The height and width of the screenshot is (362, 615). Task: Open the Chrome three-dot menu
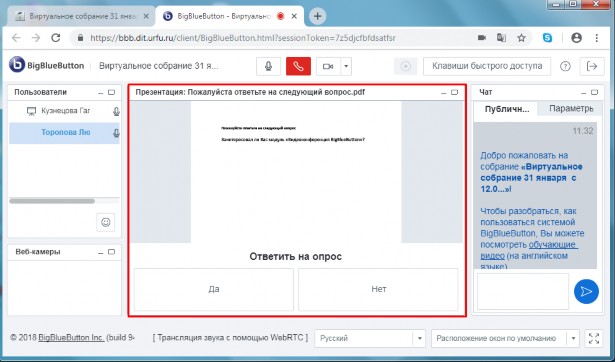tap(597, 38)
